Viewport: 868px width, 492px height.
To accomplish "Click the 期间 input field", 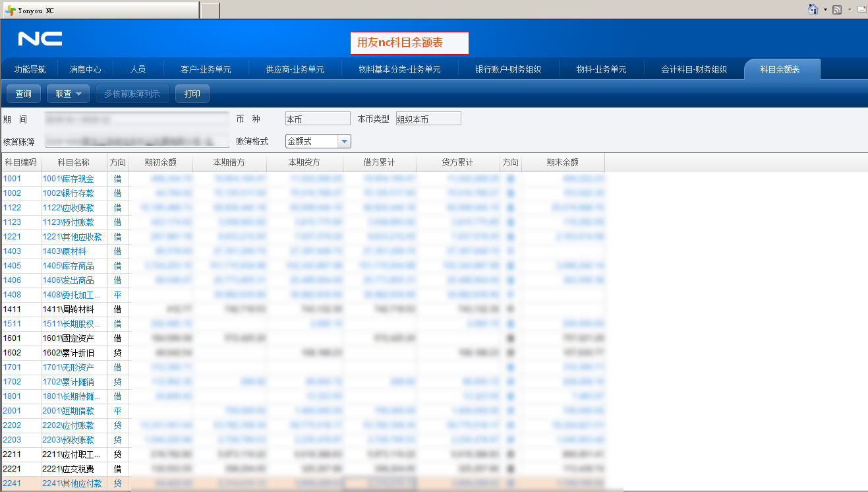I will click(136, 119).
